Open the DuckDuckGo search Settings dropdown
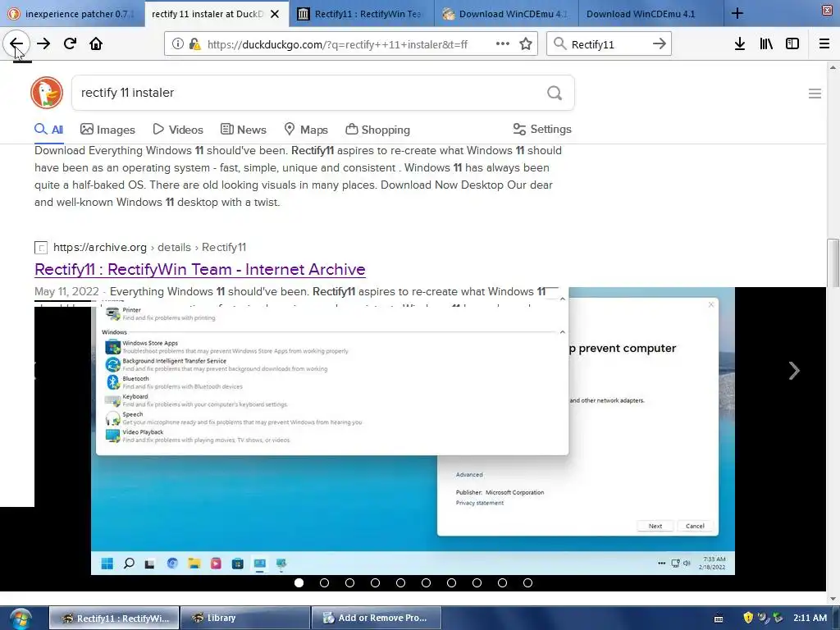Screen dimensions: 840x630 point(542,129)
